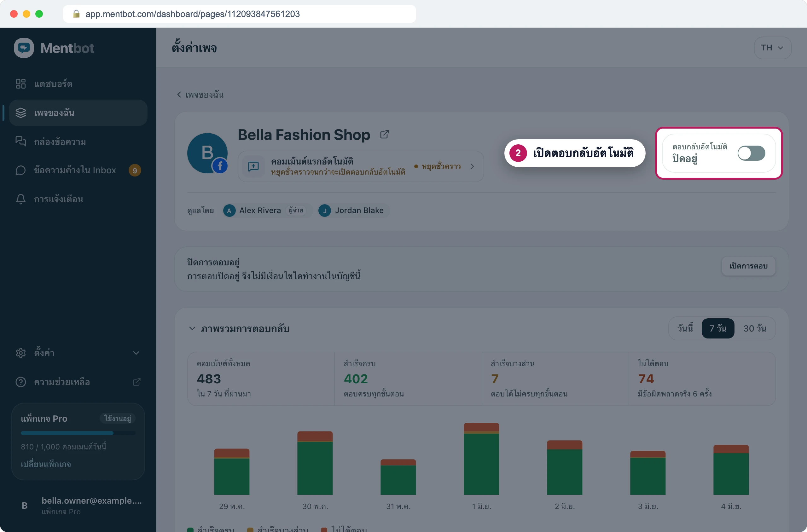Click the ผู้จ่าย badge next to Alex Rivera
The image size is (807, 532).
(x=296, y=210)
